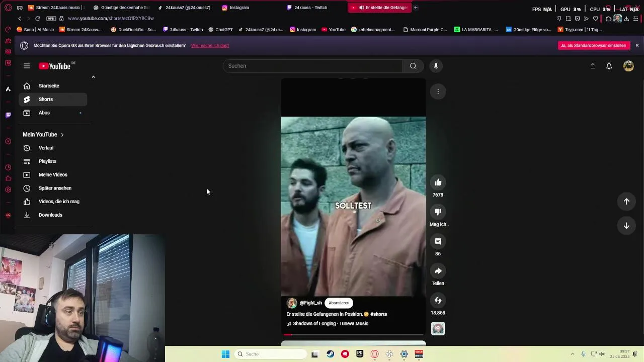Open Verlauf watch history

(53, 148)
